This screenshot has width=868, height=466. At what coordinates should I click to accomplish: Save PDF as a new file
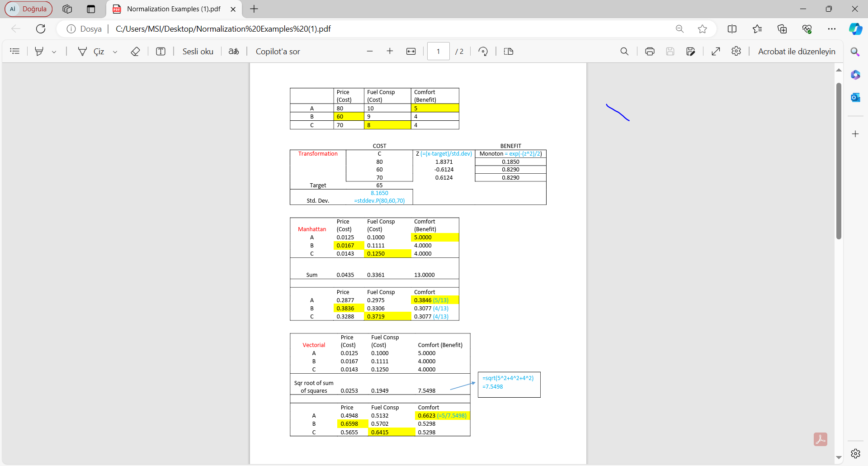[x=690, y=52]
